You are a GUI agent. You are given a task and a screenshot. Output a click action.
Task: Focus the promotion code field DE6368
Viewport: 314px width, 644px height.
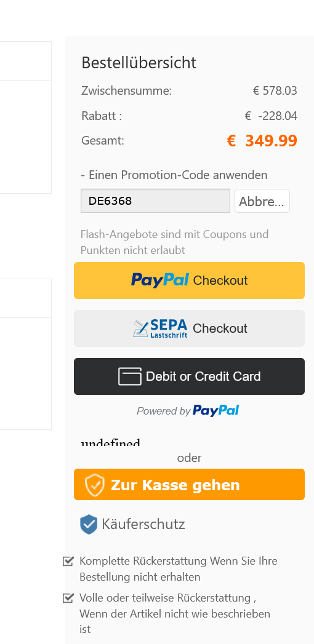click(x=155, y=201)
